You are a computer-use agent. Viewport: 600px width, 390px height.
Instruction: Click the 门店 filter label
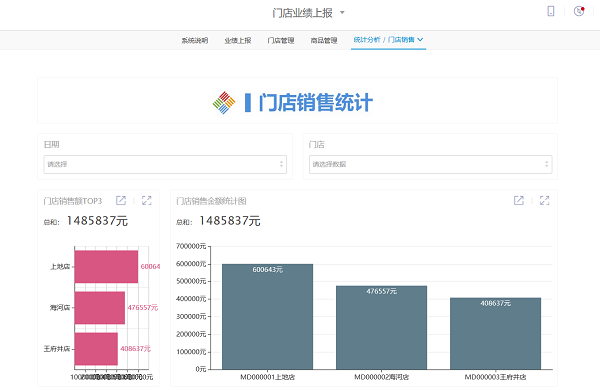click(316, 144)
